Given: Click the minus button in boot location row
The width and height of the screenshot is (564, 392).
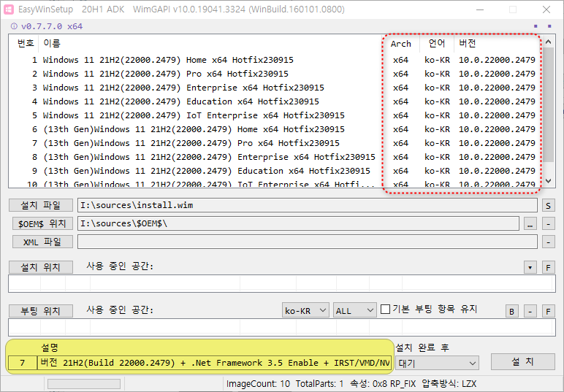Looking at the screenshot, I should click(x=530, y=311).
